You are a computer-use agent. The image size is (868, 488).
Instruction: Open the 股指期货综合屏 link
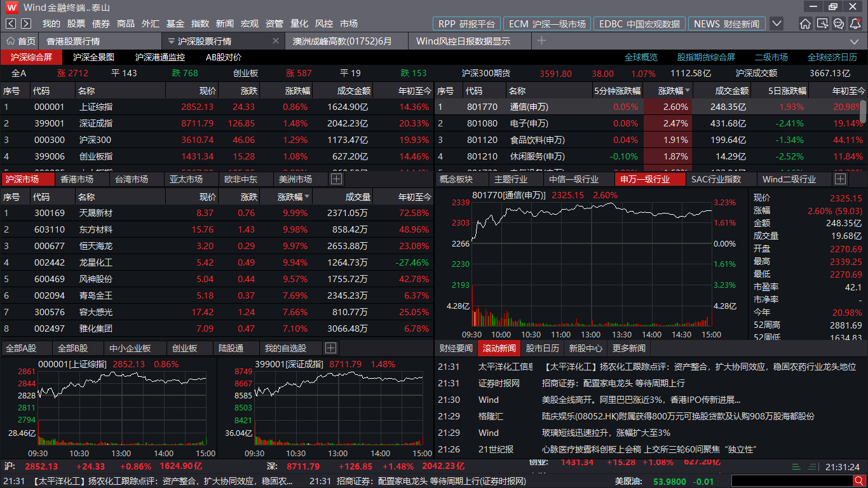[x=706, y=57]
